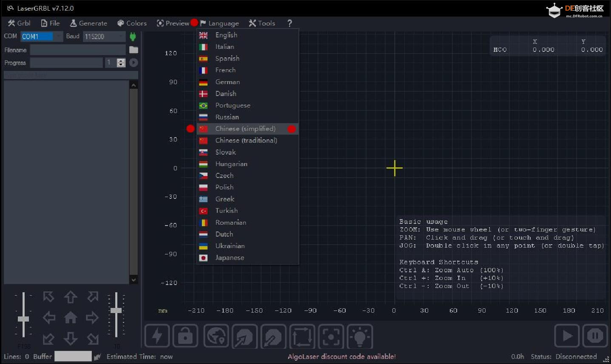Select Chinese (simplified) language
This screenshot has height=364, width=611.
(x=248, y=129)
